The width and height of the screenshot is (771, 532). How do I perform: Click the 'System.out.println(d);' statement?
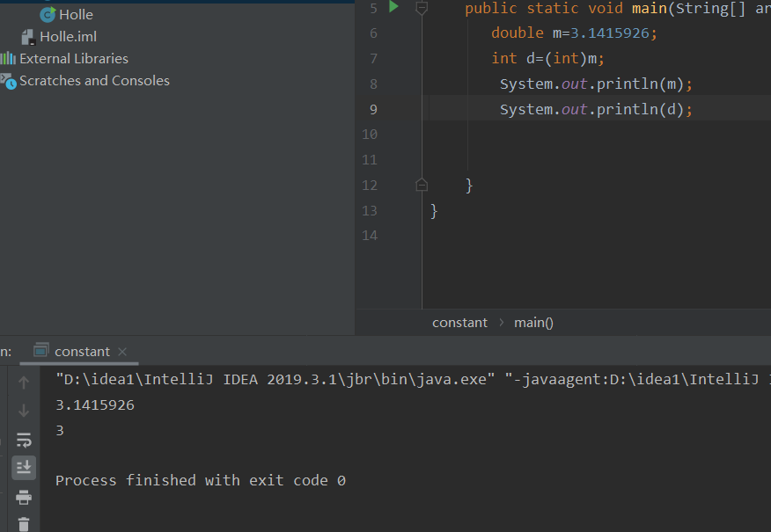pyautogui.click(x=596, y=110)
